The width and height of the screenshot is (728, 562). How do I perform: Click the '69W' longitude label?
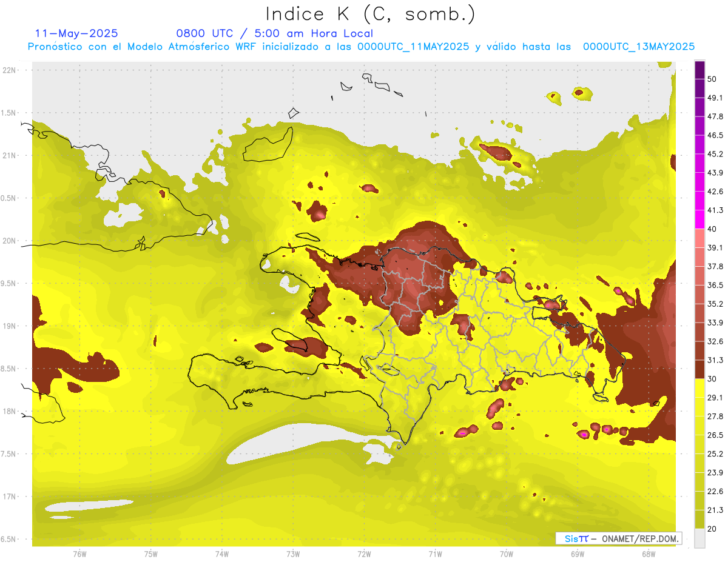(578, 554)
